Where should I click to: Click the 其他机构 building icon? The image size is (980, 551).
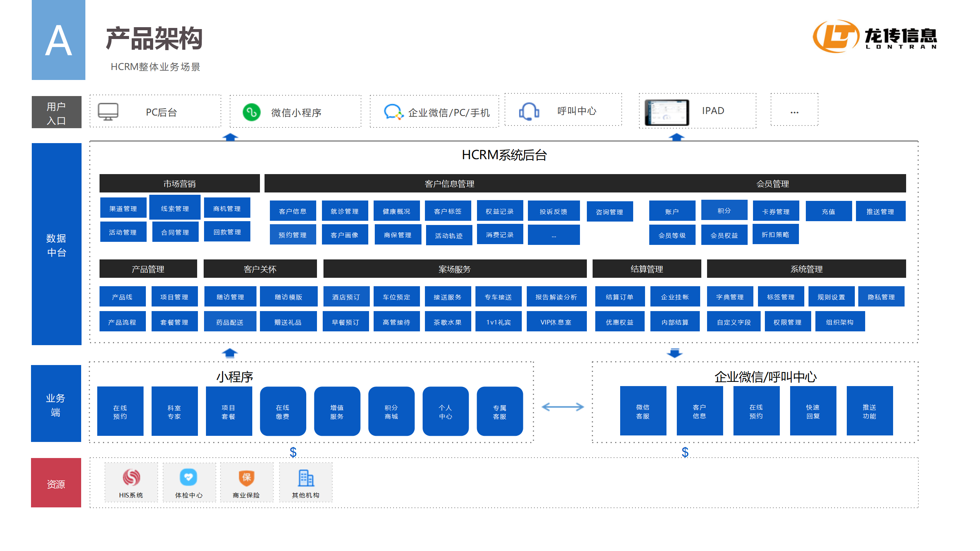[x=305, y=478]
